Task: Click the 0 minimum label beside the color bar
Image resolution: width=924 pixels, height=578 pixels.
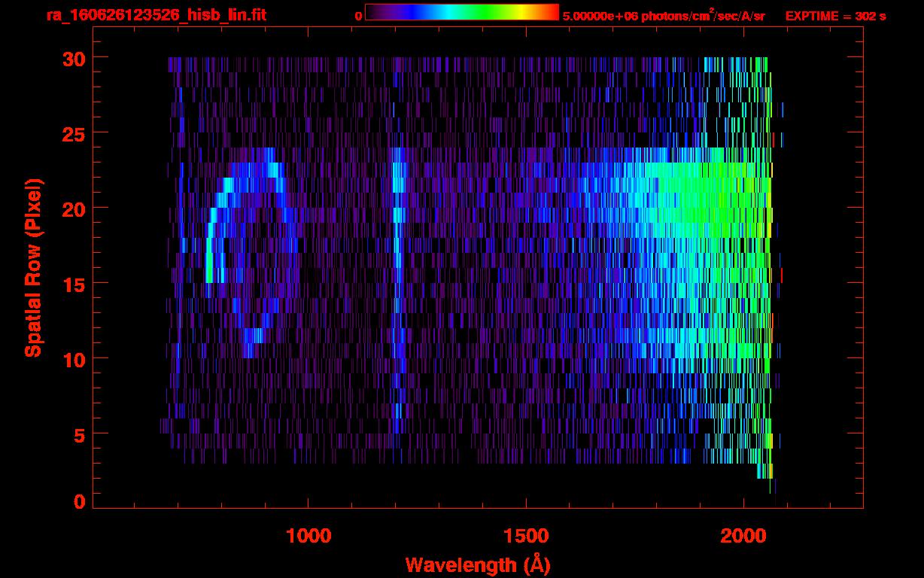Action: (x=358, y=16)
